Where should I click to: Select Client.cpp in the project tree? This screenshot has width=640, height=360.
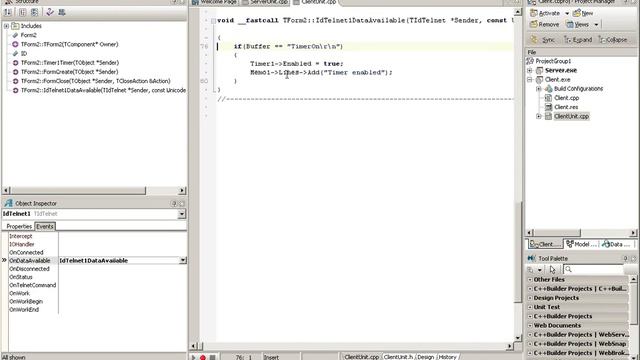point(567,98)
